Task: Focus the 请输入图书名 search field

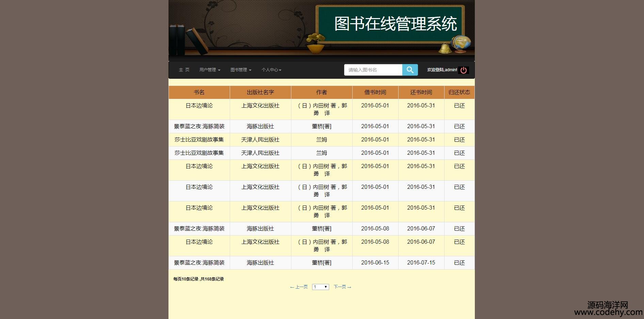Action: (373, 70)
